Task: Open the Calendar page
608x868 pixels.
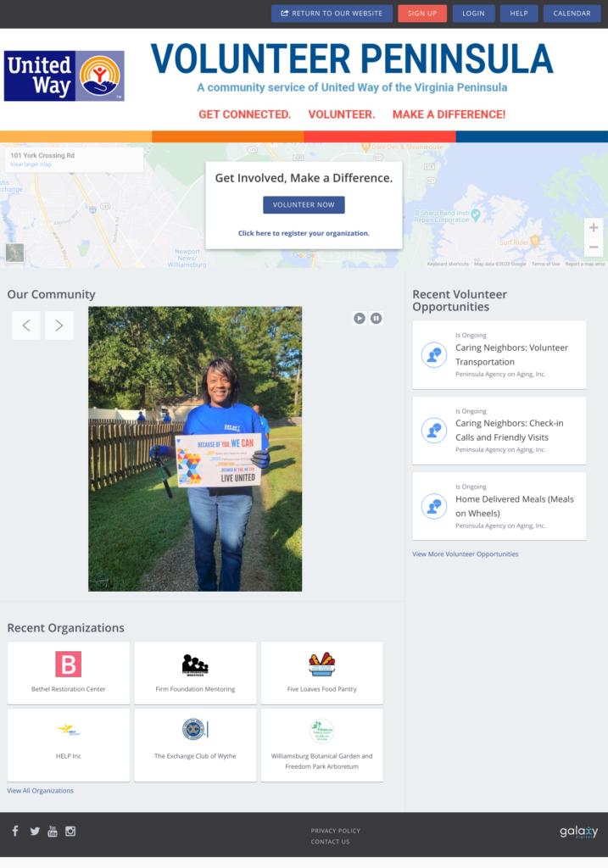Action: coord(572,14)
